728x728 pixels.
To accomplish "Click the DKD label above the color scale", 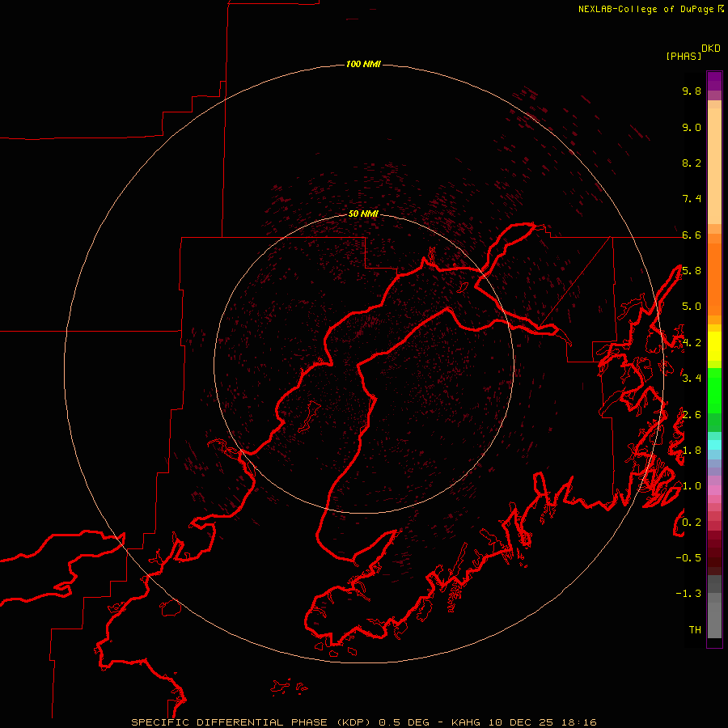I will point(711,49).
